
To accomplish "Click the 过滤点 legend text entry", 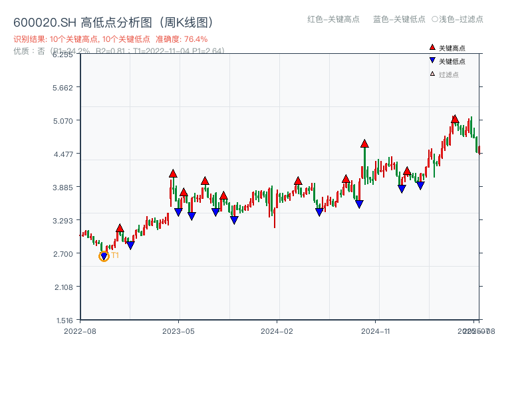I will [449, 74].
